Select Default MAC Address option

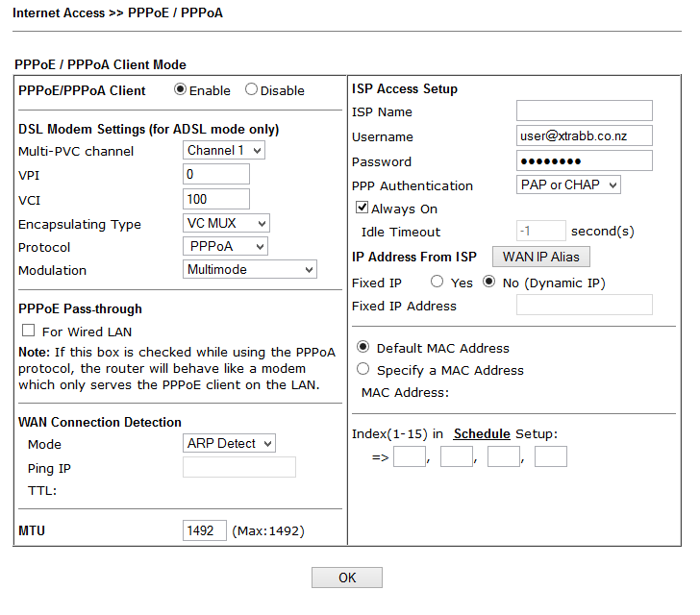click(362, 347)
